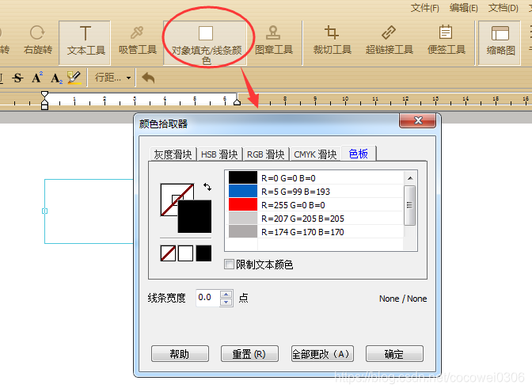The height and width of the screenshot is (392, 532).
Task: Switch to HSB 滑块 tab
Action: pyautogui.click(x=219, y=154)
